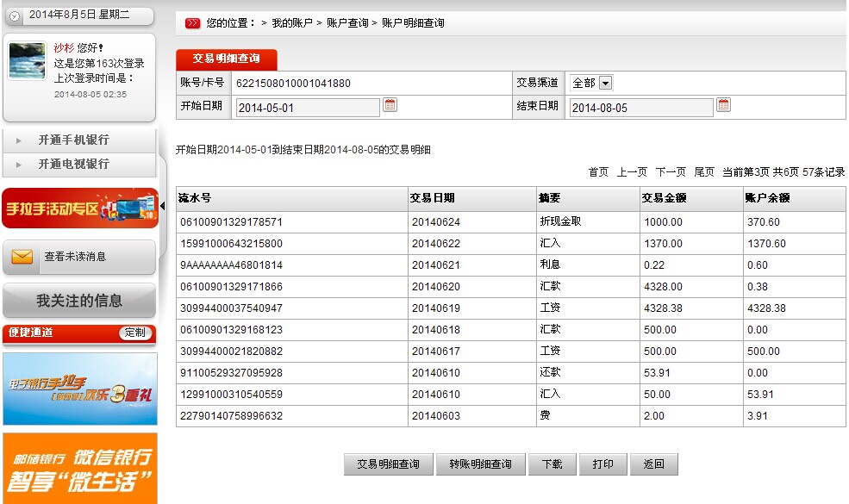Image resolution: width=849 pixels, height=504 pixels.
Task: Click the clock icon beside the date
Action: [14, 16]
